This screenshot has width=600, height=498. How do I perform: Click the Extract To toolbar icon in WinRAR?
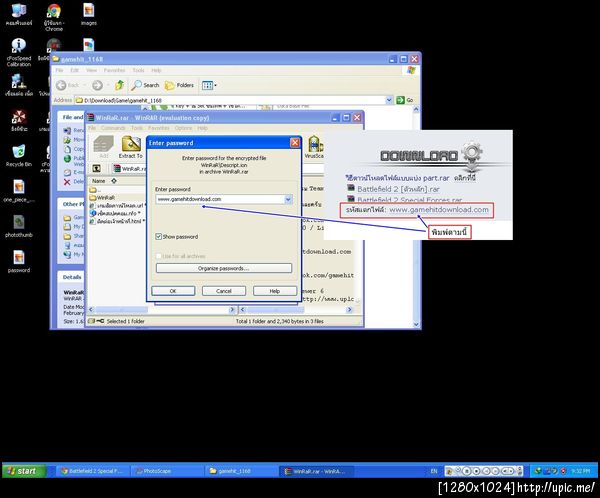pyautogui.click(x=131, y=147)
